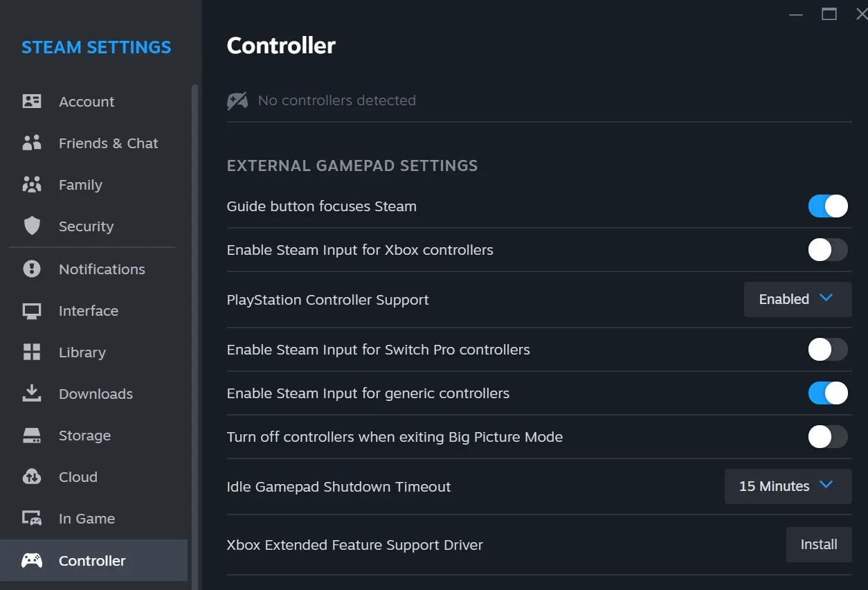Toggle Steam Input for Switch Pro controllers
This screenshot has width=868, height=590.
click(828, 350)
